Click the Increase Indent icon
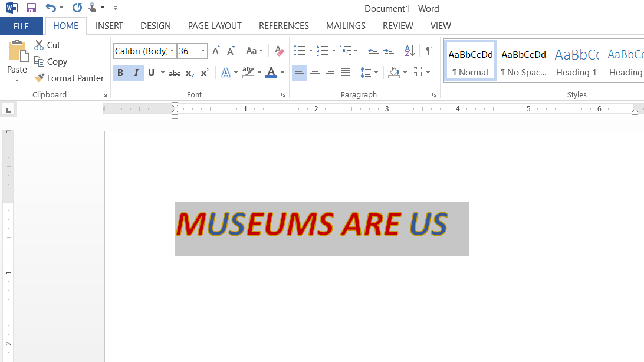This screenshot has width=644, height=362. click(x=388, y=51)
